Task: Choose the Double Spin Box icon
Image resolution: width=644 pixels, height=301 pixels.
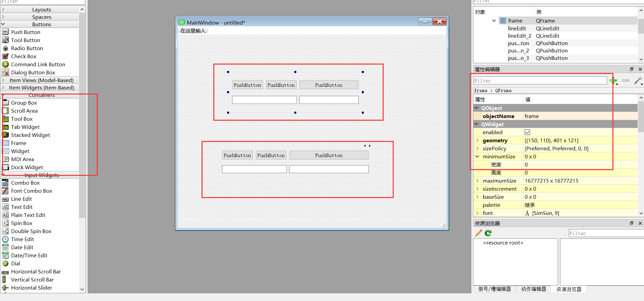Action: click(x=5, y=231)
